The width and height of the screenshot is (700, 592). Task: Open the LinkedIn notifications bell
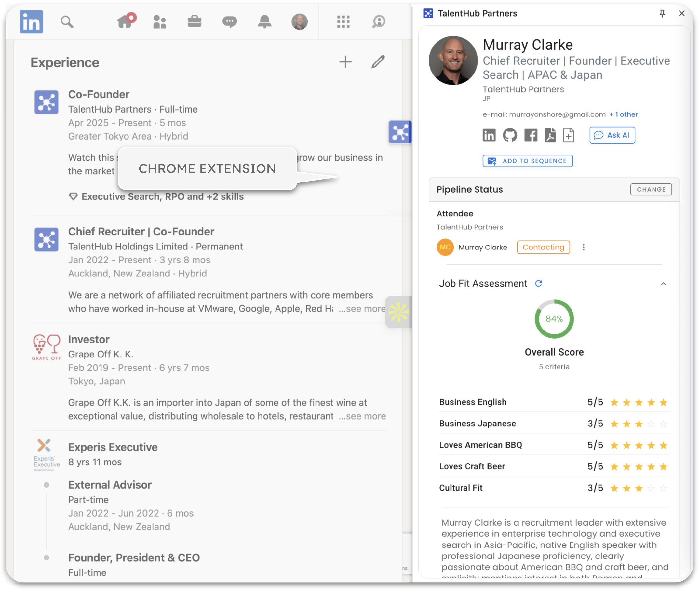pyautogui.click(x=264, y=22)
